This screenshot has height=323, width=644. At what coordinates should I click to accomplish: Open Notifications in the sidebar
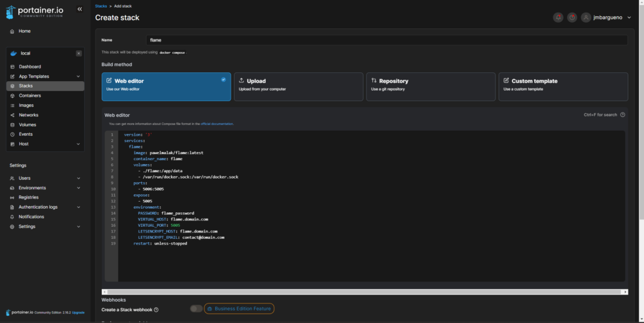31,217
